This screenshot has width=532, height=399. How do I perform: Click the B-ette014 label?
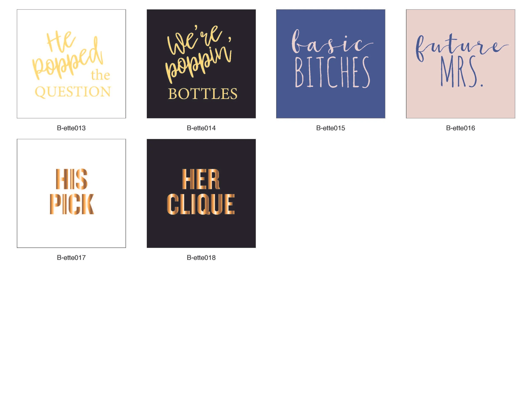(201, 128)
